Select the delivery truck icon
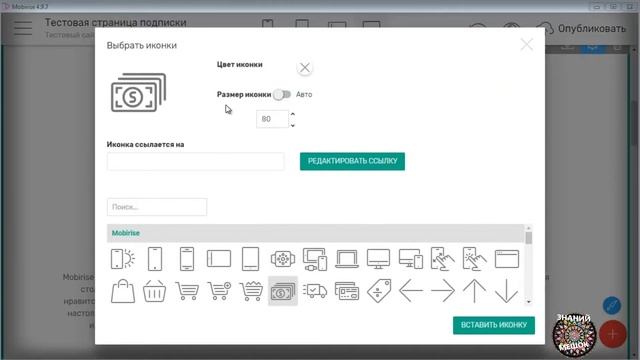The height and width of the screenshot is (360, 640). click(315, 291)
